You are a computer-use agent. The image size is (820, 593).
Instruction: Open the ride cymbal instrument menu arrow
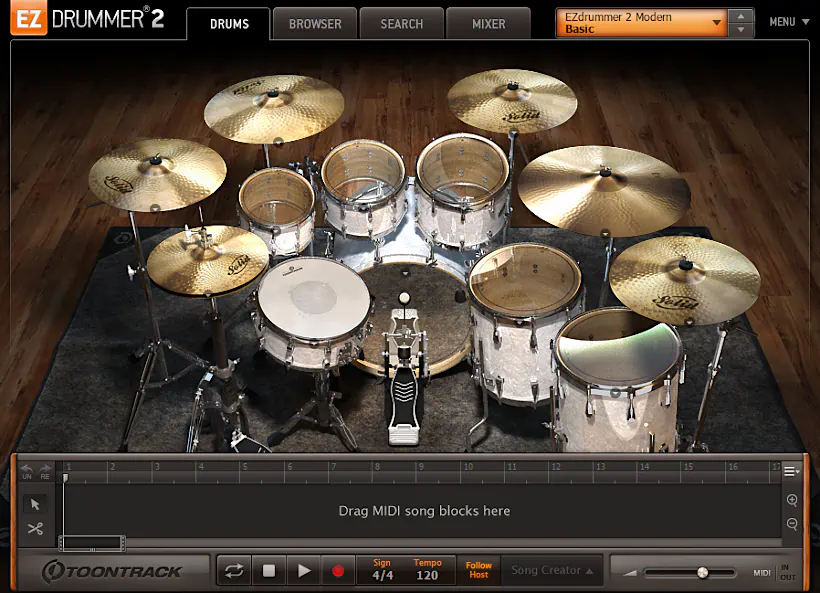[605, 233]
